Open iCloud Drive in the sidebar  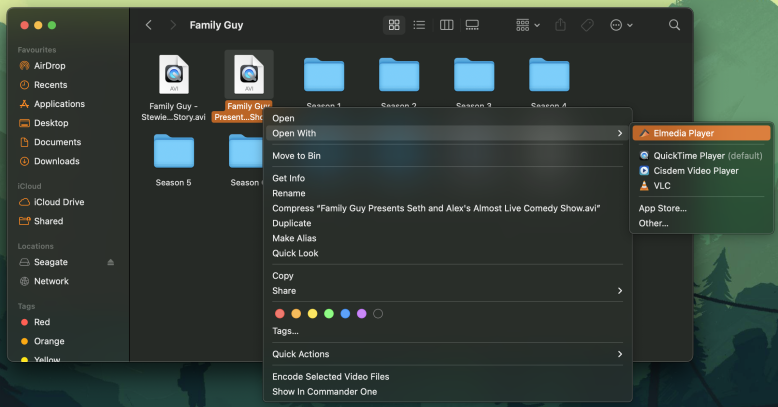[59, 202]
